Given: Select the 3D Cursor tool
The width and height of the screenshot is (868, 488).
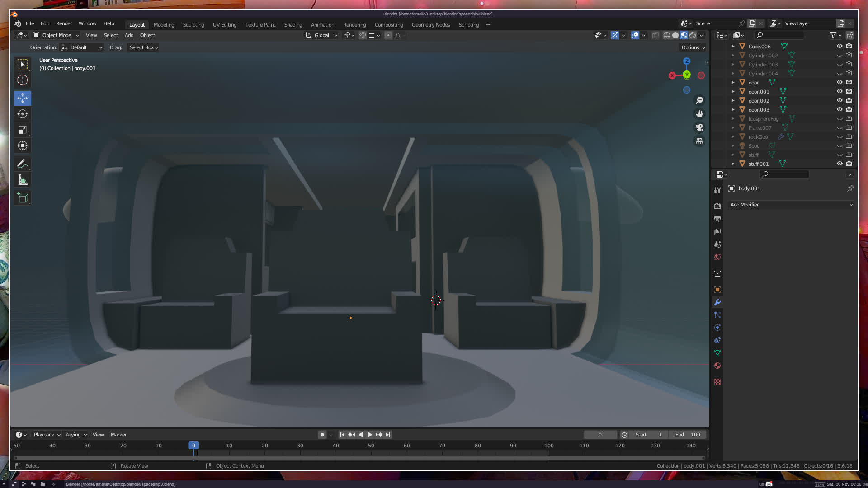Looking at the screenshot, I should point(23,80).
